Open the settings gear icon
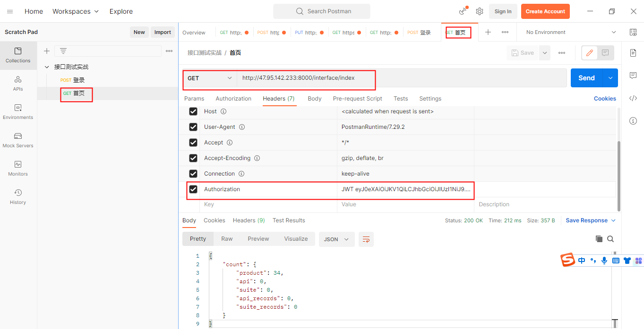Image resolution: width=644 pixels, height=329 pixels. (x=480, y=11)
